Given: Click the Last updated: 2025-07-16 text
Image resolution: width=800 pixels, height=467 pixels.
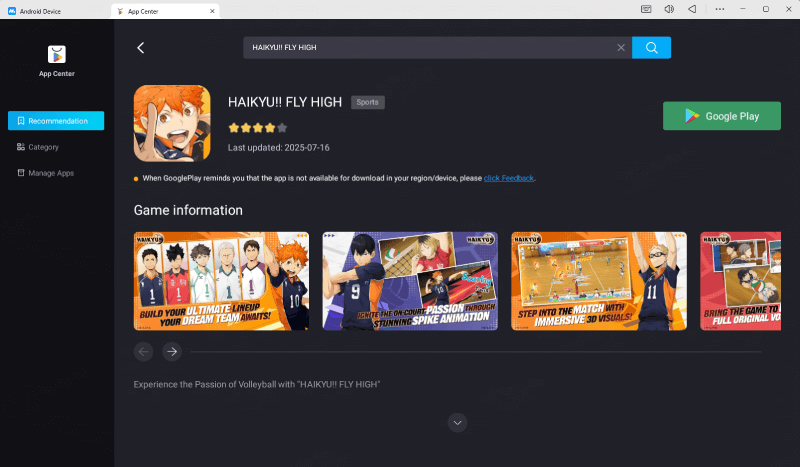Looking at the screenshot, I should point(279,148).
